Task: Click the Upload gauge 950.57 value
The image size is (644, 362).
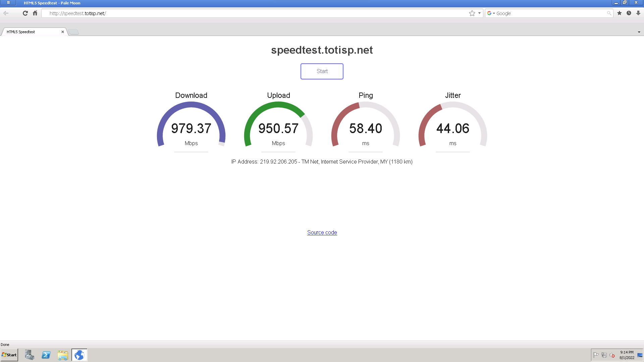Action: pyautogui.click(x=278, y=128)
